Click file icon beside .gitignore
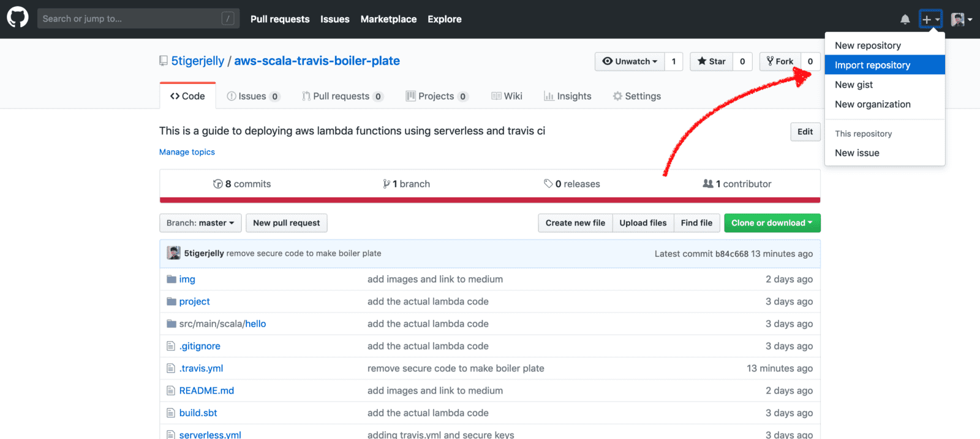The width and height of the screenshot is (980, 439). 171,346
